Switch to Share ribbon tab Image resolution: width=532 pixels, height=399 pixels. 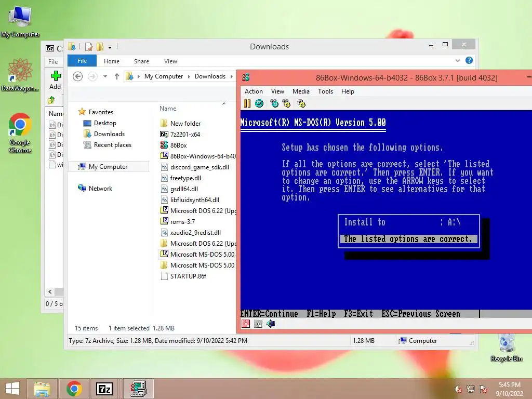(141, 61)
